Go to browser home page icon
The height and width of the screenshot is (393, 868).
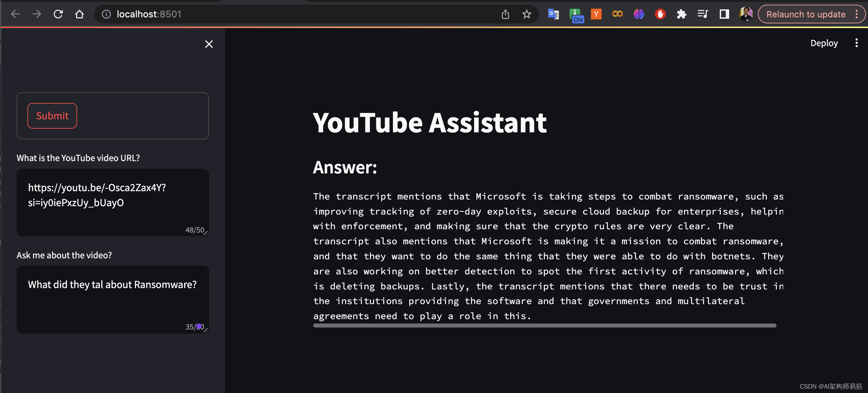click(79, 14)
